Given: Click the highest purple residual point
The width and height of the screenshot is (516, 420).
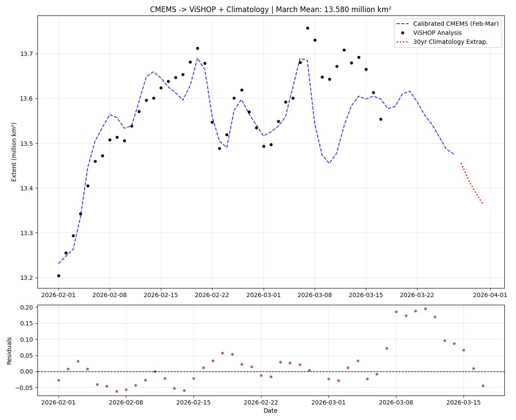Looking at the screenshot, I should [x=425, y=309].
